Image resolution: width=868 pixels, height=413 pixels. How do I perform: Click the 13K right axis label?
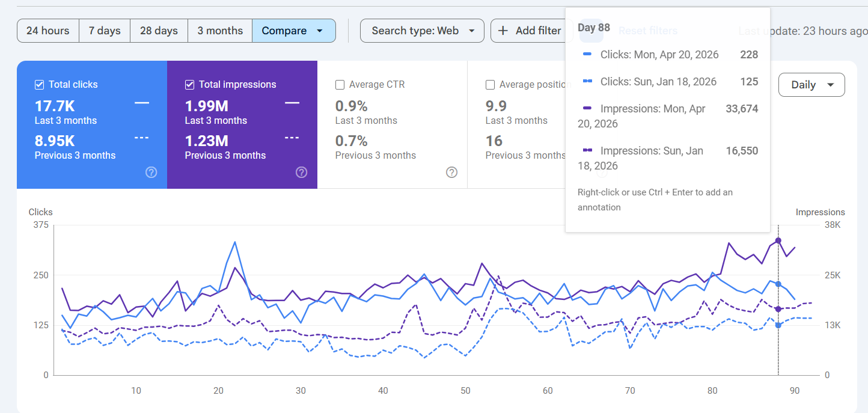(x=833, y=325)
